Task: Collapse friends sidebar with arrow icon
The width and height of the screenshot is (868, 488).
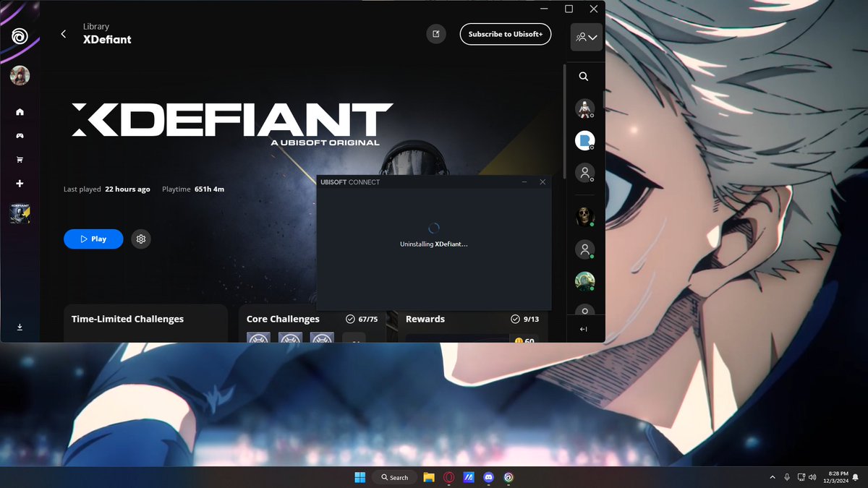Action: [584, 330]
